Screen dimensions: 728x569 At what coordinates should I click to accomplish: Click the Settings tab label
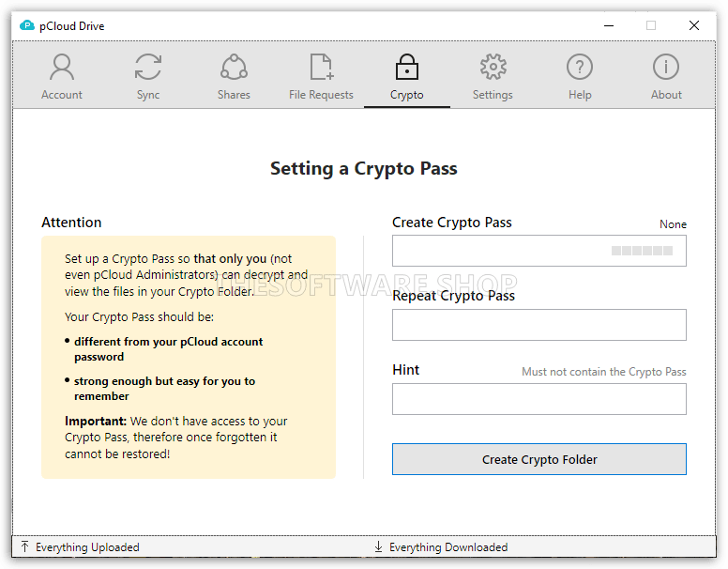[493, 95]
